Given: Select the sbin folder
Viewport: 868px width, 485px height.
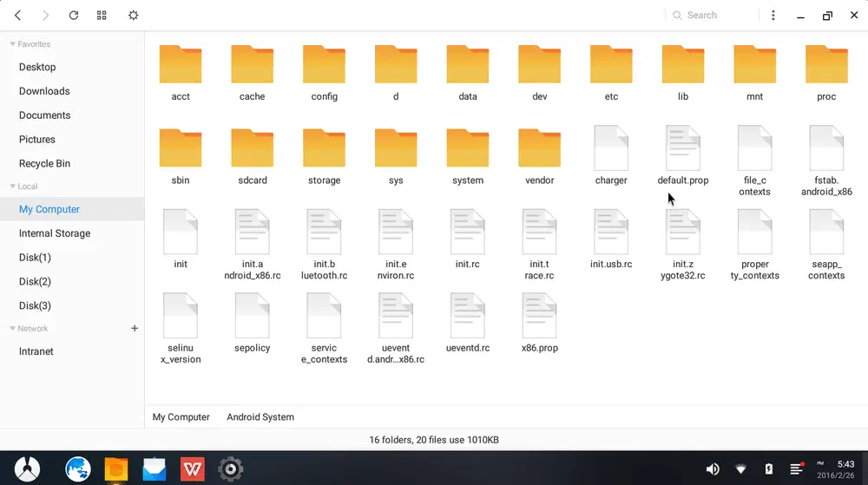Looking at the screenshot, I should (181, 157).
